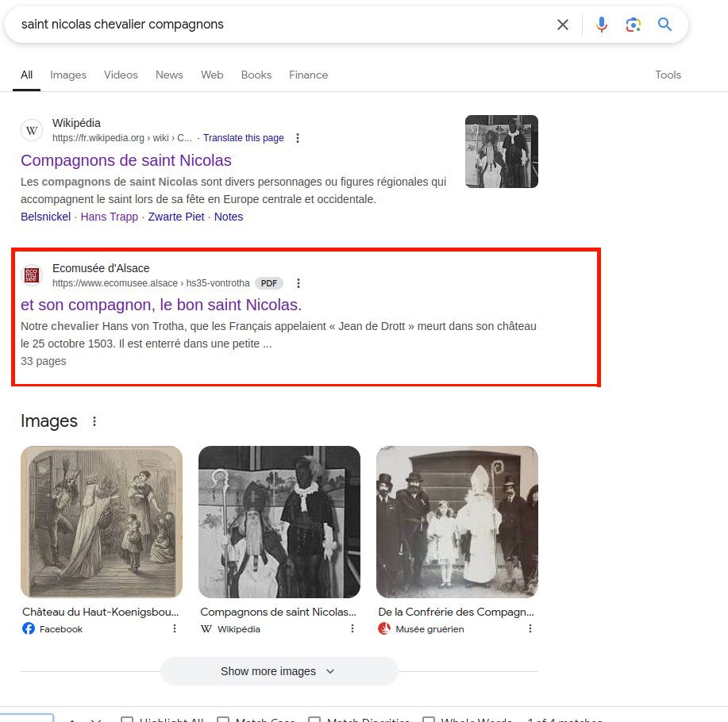Screen dimensions: 728x722
Task: Open the Images section three-dot menu
Action: point(94,421)
